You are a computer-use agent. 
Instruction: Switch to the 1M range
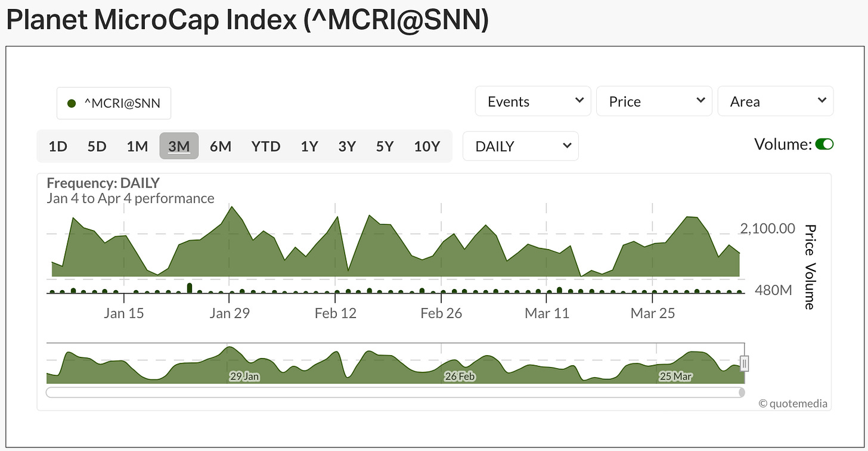coord(137,147)
